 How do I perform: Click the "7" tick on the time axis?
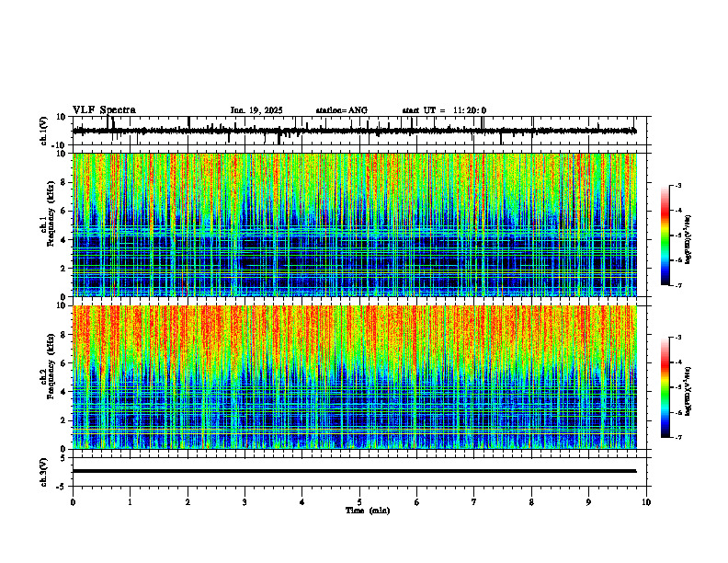[474, 502]
